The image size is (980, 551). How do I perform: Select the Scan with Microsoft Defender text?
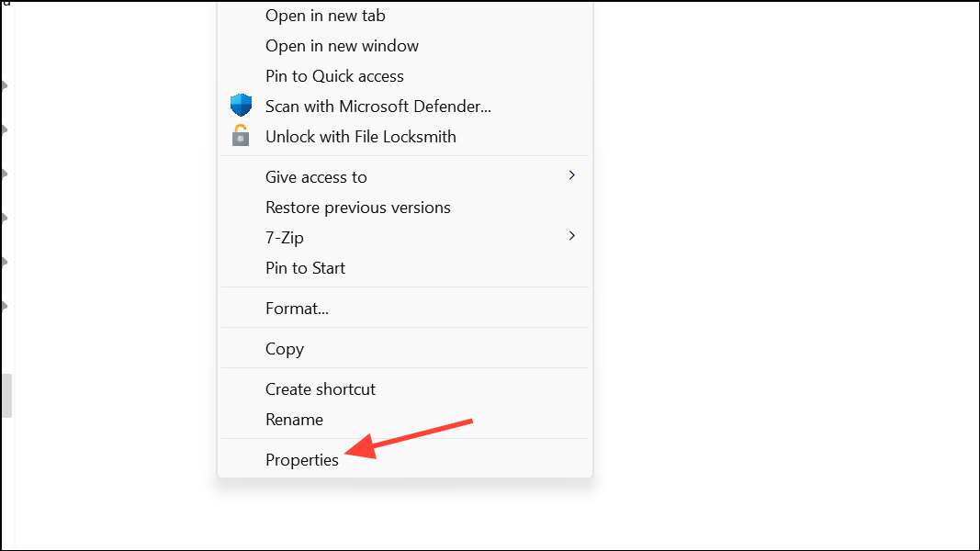pyautogui.click(x=377, y=107)
